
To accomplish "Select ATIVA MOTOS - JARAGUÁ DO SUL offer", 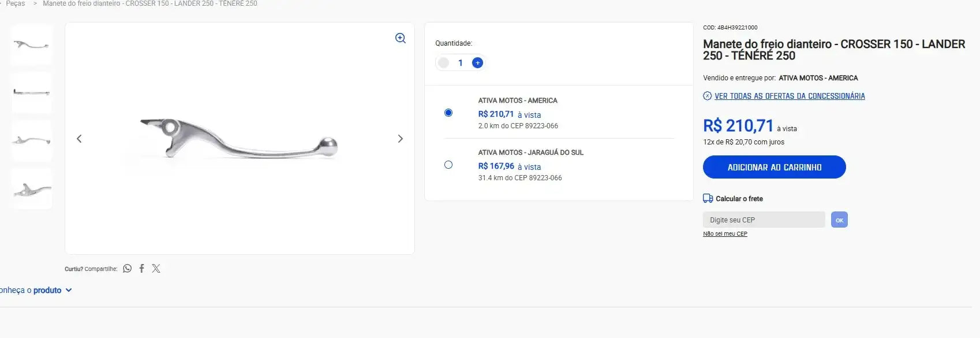I will pyautogui.click(x=448, y=165).
